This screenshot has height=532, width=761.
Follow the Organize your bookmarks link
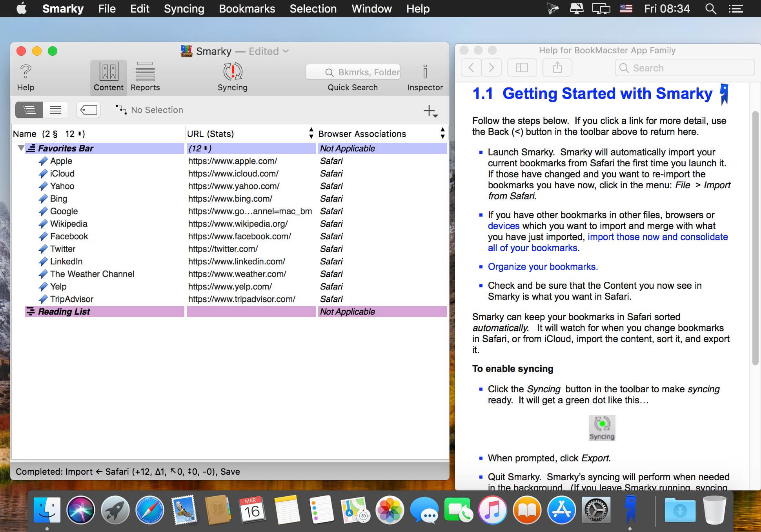coord(541,267)
